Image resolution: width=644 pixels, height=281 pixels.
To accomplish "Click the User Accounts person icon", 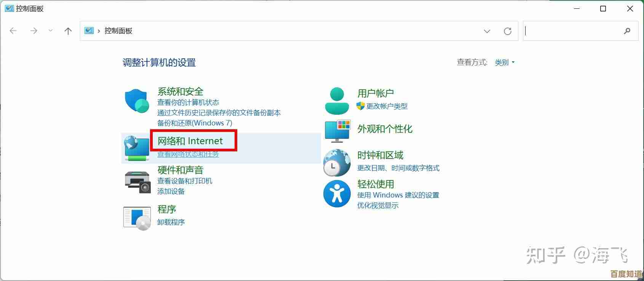I will click(x=337, y=101).
